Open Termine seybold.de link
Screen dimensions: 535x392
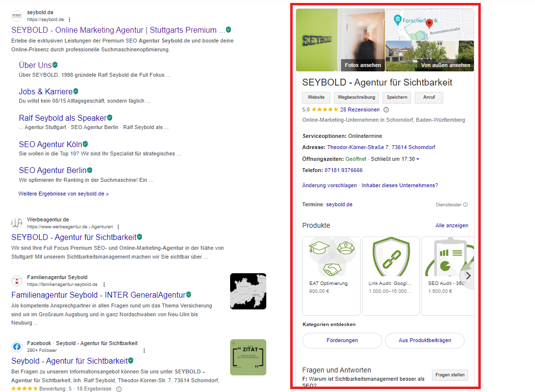pos(339,204)
